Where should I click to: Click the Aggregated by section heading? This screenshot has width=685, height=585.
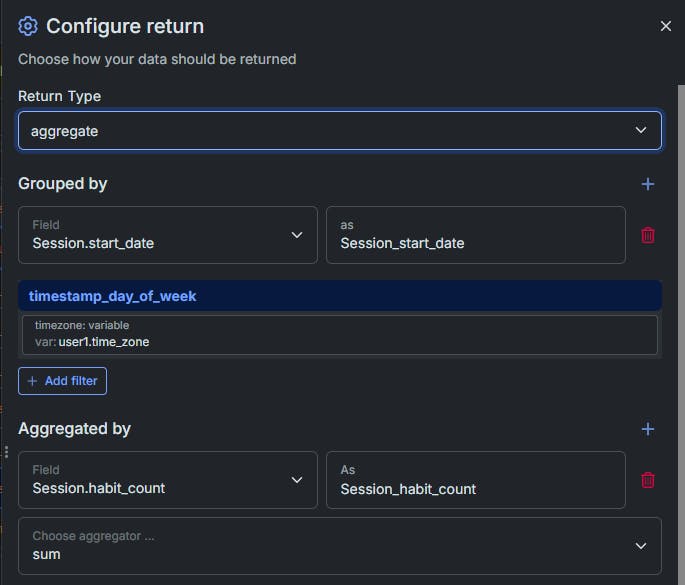click(x=74, y=429)
